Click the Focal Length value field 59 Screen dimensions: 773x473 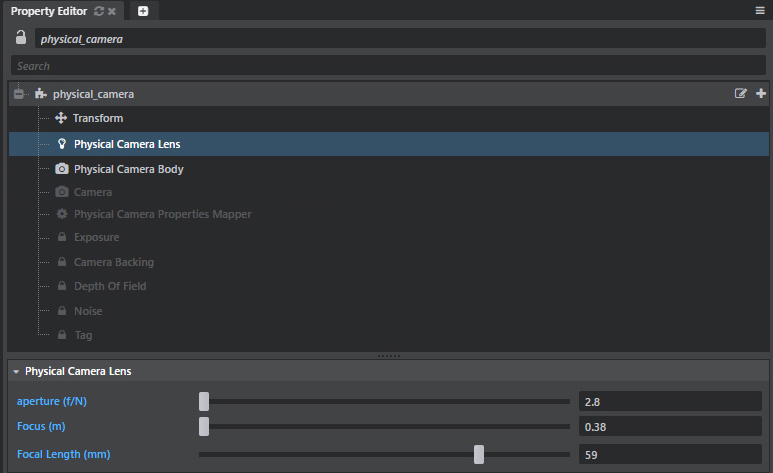tap(670, 454)
